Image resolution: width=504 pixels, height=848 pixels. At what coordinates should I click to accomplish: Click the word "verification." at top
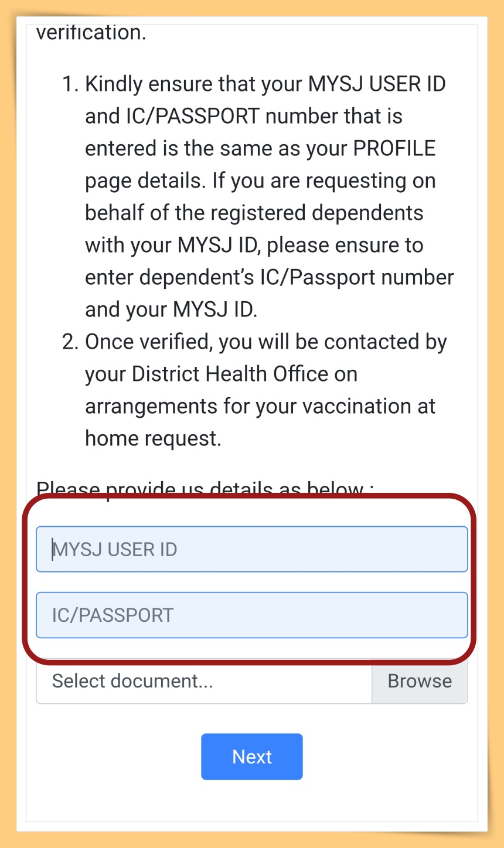click(x=91, y=32)
